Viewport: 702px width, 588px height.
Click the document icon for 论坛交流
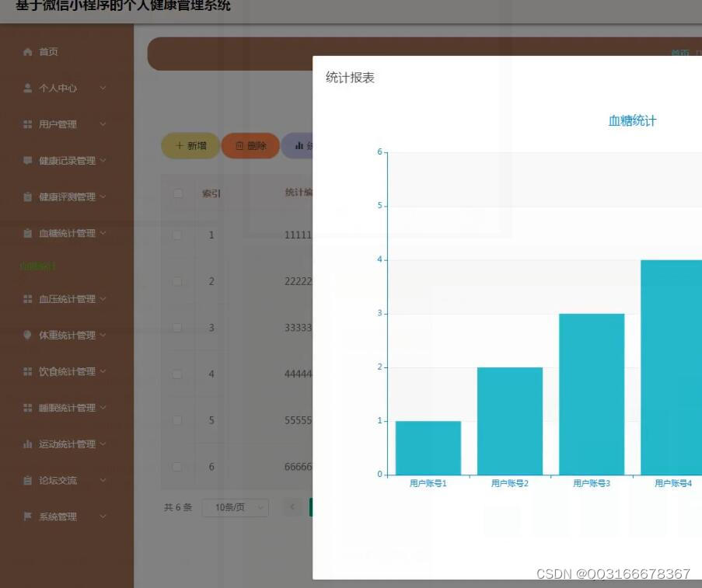[x=28, y=480]
